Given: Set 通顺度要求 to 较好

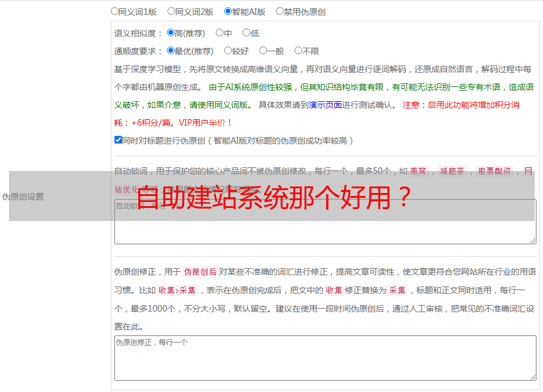Looking at the screenshot, I should coord(228,51).
